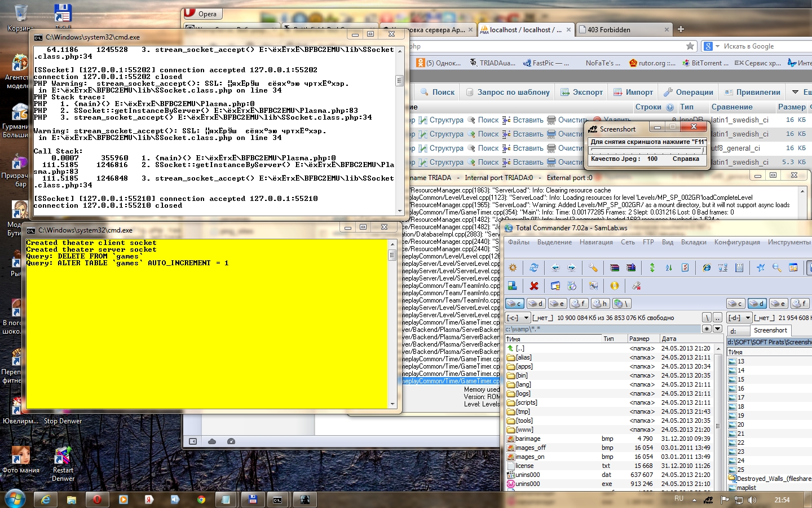
Task: Open the Импорт tab in phpMyAdmin
Action: (x=633, y=92)
